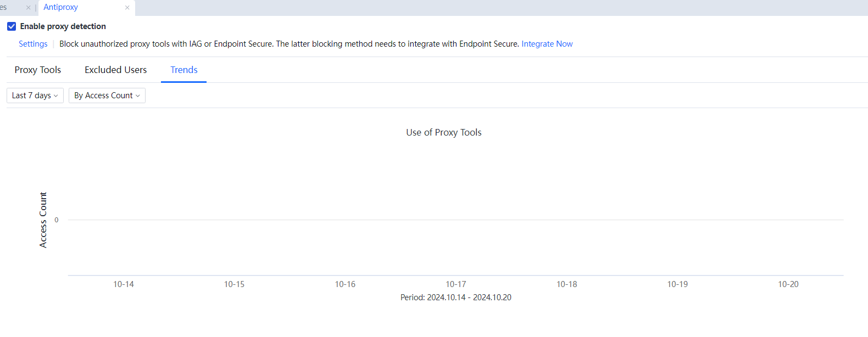
Task: Pick the 10-17 date on the chart axis
Action: (456, 284)
